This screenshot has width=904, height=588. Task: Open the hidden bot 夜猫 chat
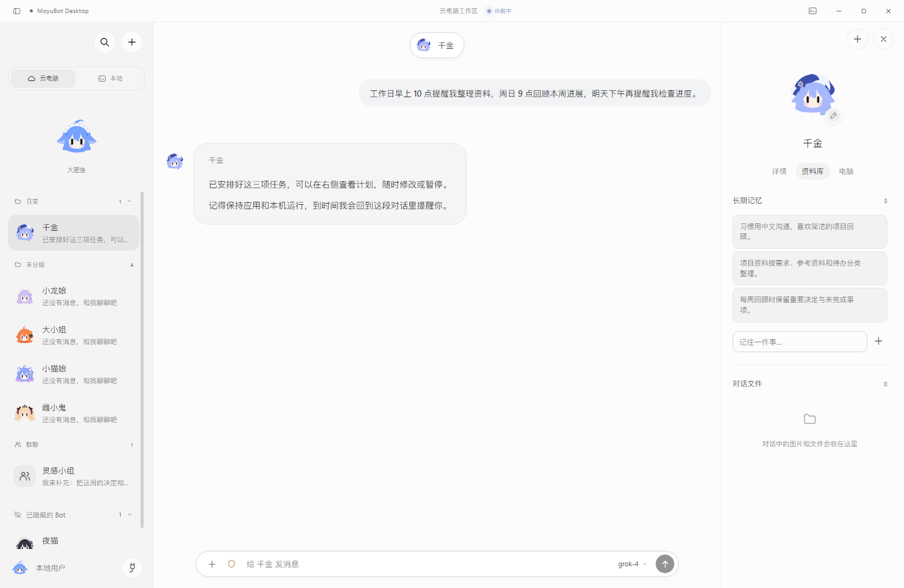74,542
